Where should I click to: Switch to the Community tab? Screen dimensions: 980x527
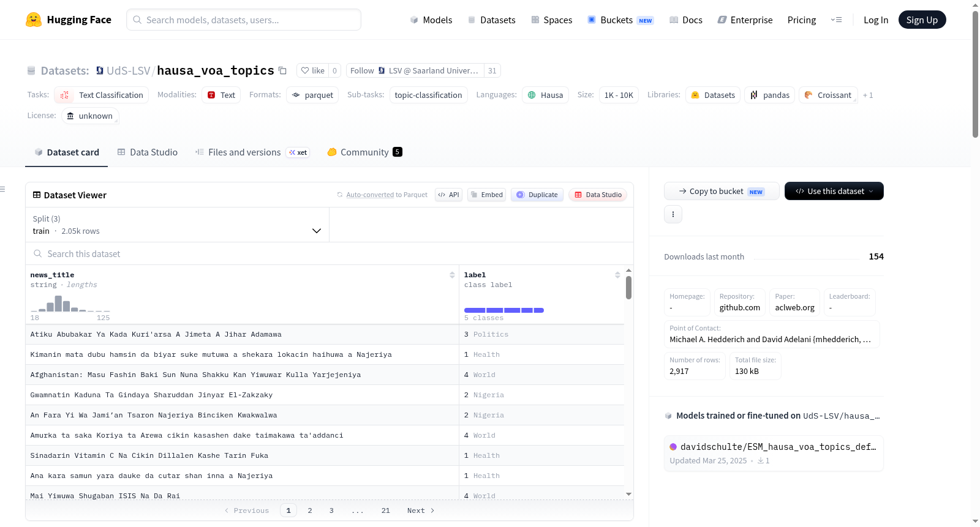click(364, 152)
